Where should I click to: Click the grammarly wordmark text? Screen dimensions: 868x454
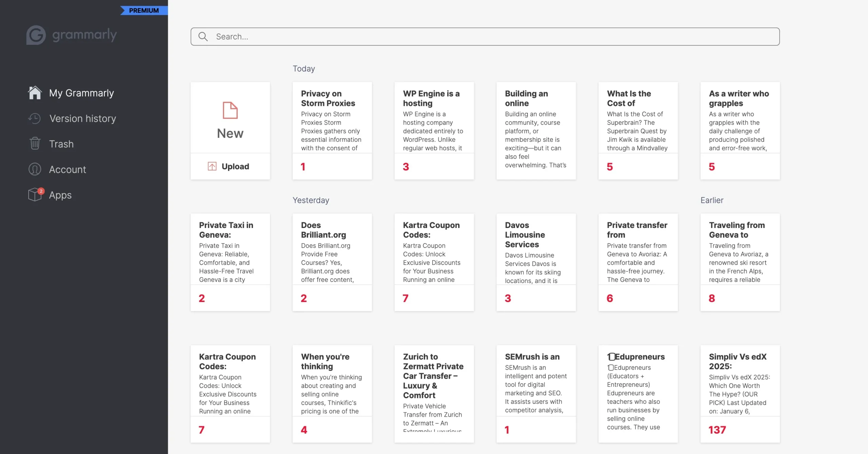click(x=85, y=35)
